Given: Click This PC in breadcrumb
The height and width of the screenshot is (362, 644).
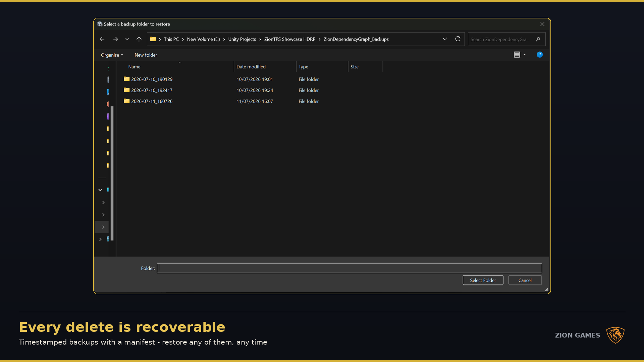Looking at the screenshot, I should pyautogui.click(x=171, y=39).
